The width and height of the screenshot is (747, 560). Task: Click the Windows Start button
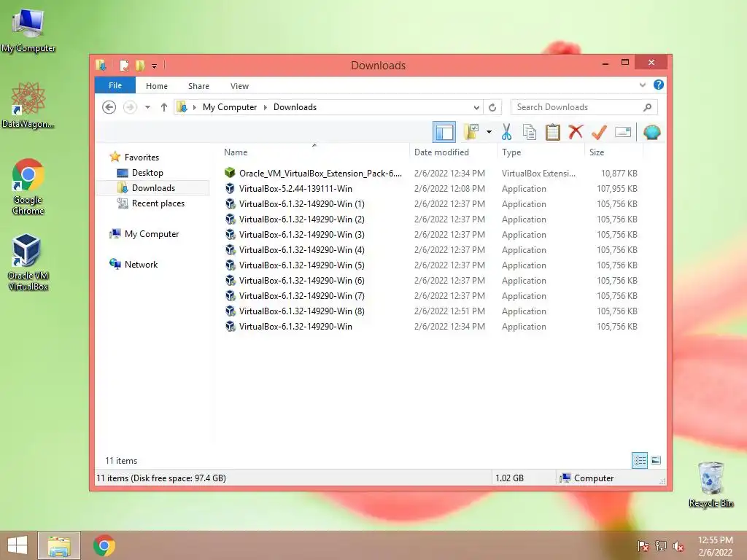(18, 545)
